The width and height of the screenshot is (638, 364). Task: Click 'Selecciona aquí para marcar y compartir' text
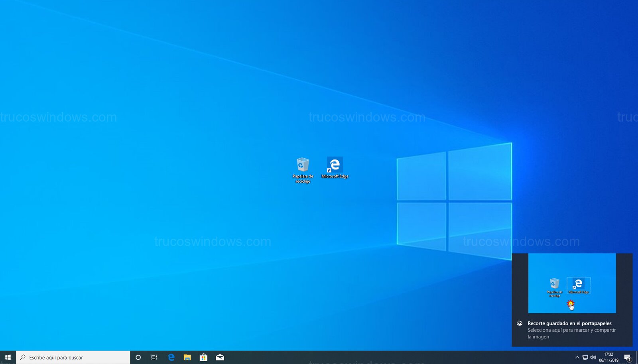(x=571, y=330)
